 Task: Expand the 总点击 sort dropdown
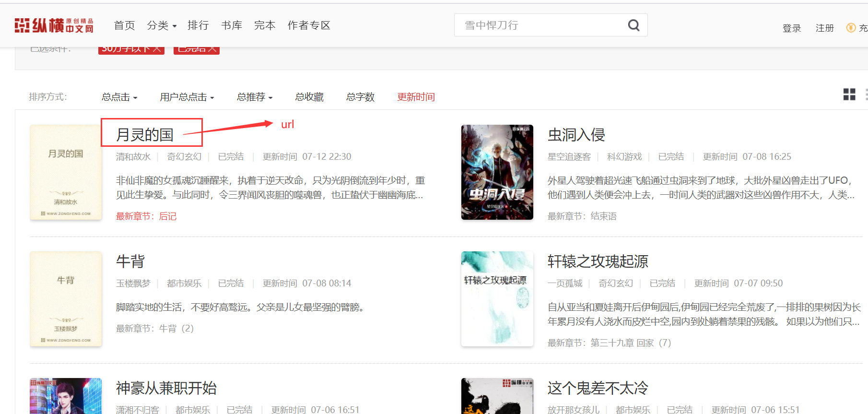click(119, 97)
